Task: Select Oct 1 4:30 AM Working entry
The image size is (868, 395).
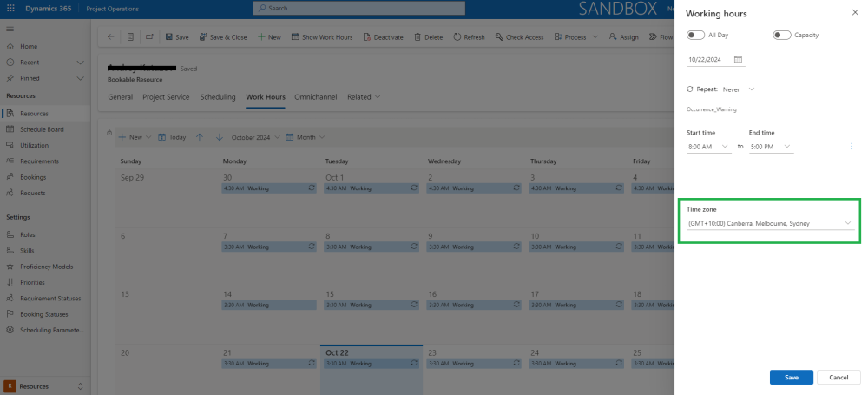Action: click(371, 188)
